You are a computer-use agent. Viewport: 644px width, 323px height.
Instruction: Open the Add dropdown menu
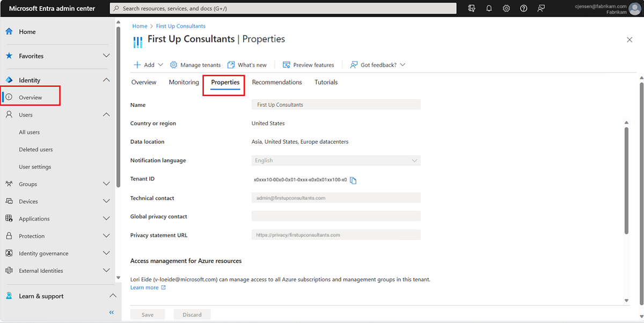[148, 64]
